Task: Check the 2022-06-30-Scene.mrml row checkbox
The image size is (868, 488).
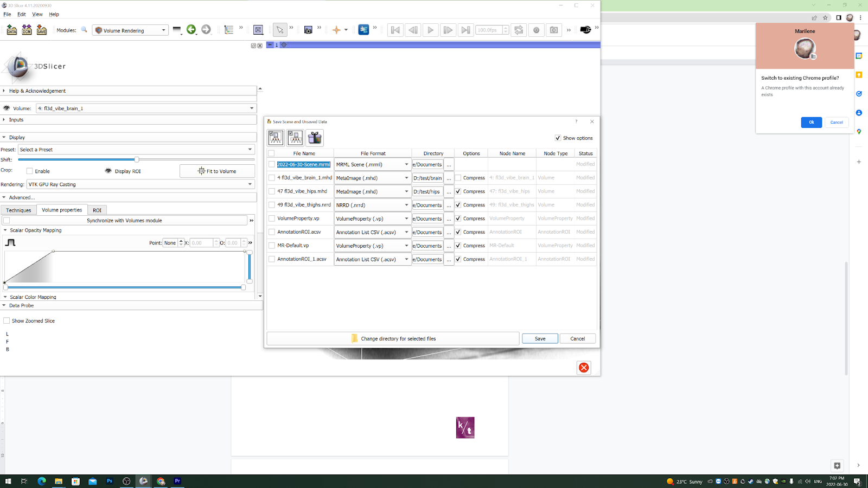Action: [x=272, y=164]
